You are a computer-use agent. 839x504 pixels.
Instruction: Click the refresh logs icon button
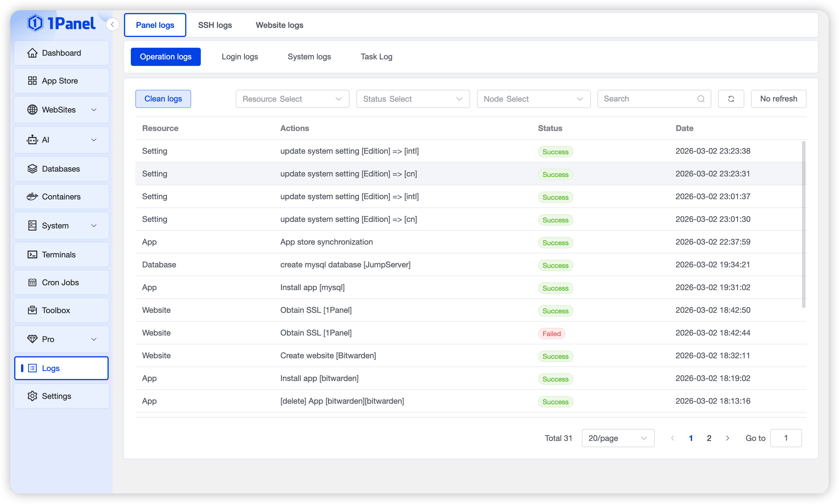point(731,99)
